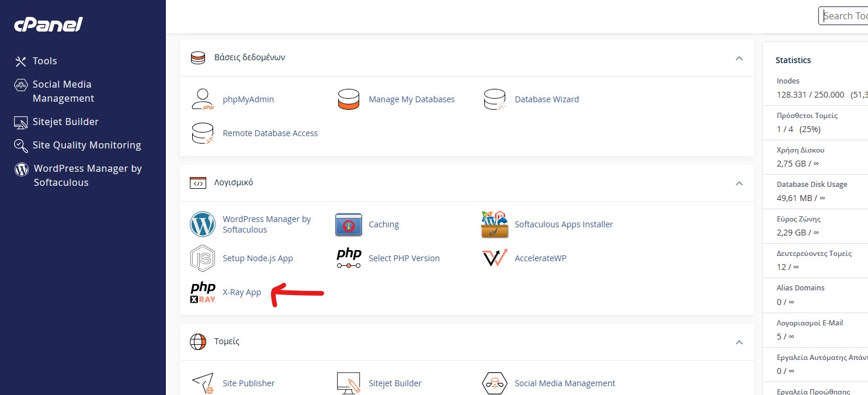Click the Statistics heading
This screenshot has width=868, height=395.
793,60
